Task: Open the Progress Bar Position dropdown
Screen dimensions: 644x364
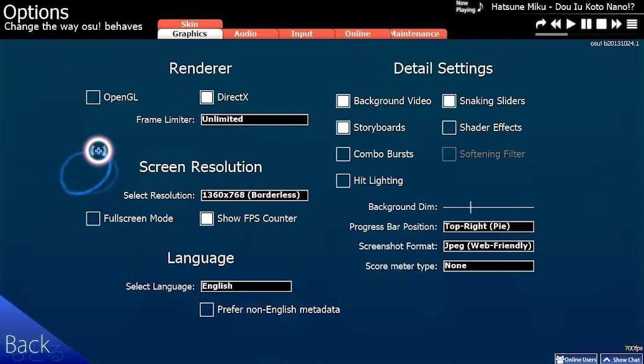Action: 489,226
